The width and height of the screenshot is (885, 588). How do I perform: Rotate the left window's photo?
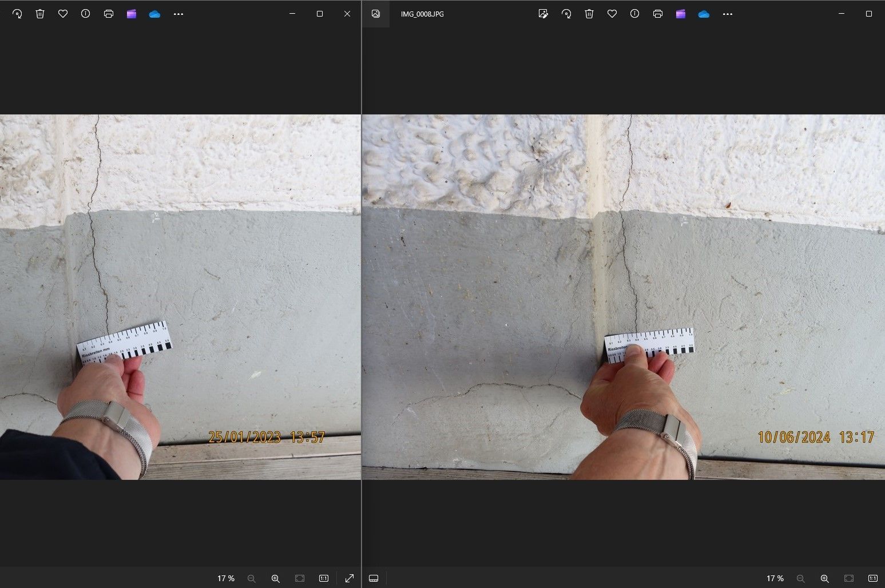coord(17,14)
